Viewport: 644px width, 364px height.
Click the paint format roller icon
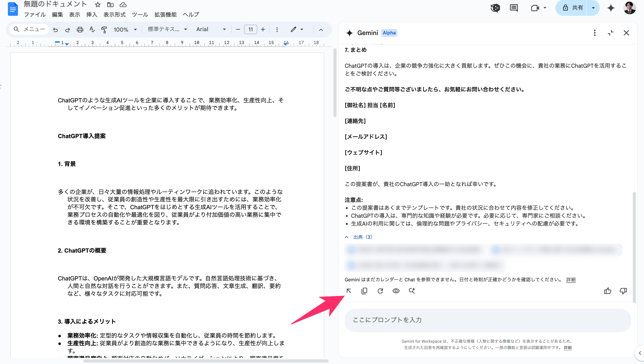pyautogui.click(x=104, y=30)
